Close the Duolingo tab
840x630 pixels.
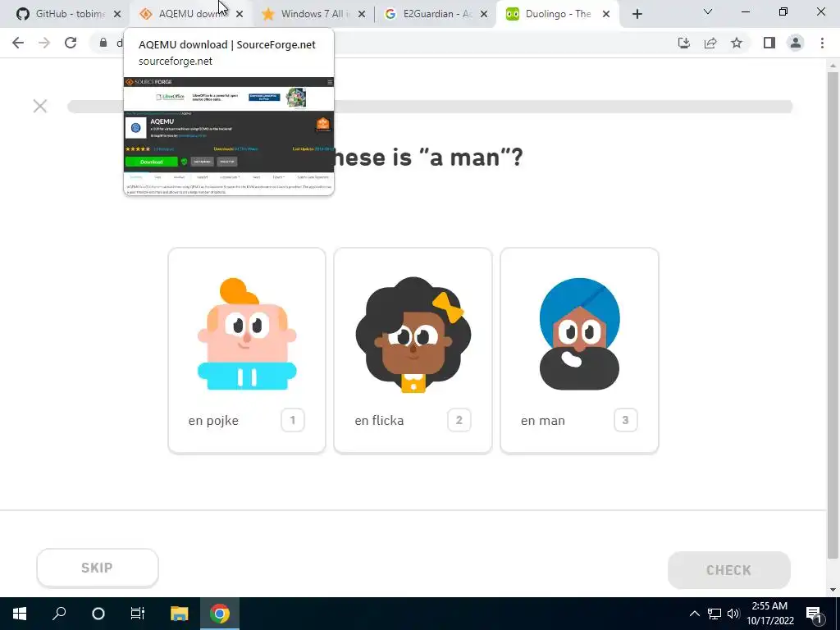point(606,15)
